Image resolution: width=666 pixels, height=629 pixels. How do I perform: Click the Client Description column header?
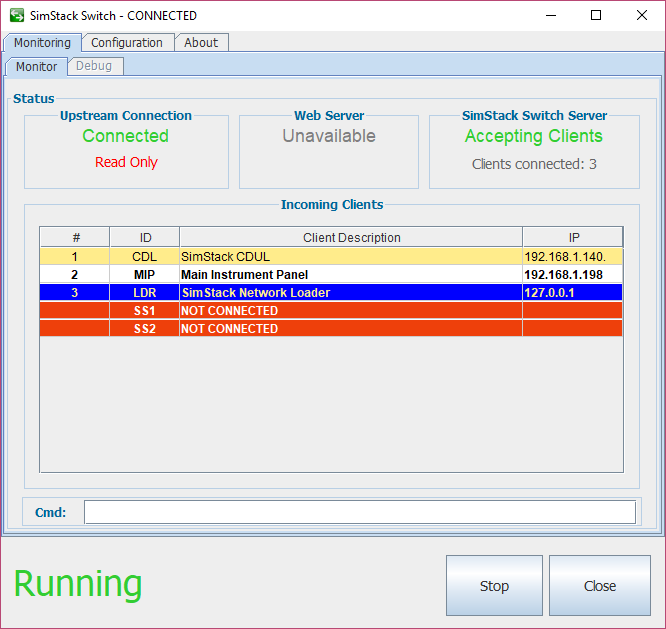(351, 237)
